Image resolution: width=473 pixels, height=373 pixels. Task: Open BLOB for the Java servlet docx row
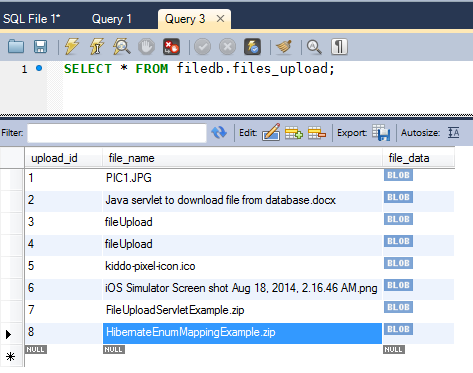pos(398,197)
